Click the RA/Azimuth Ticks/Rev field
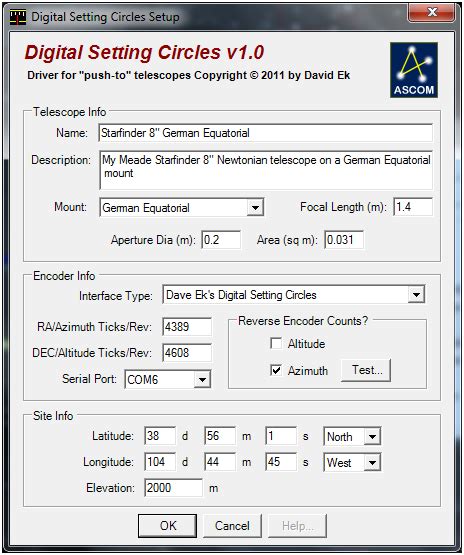 click(187, 326)
